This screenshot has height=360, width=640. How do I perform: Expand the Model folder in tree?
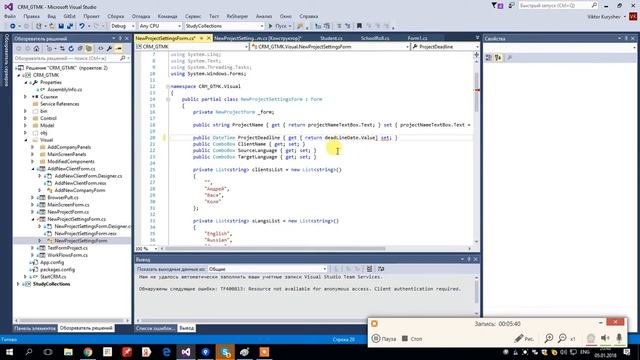click(26, 126)
